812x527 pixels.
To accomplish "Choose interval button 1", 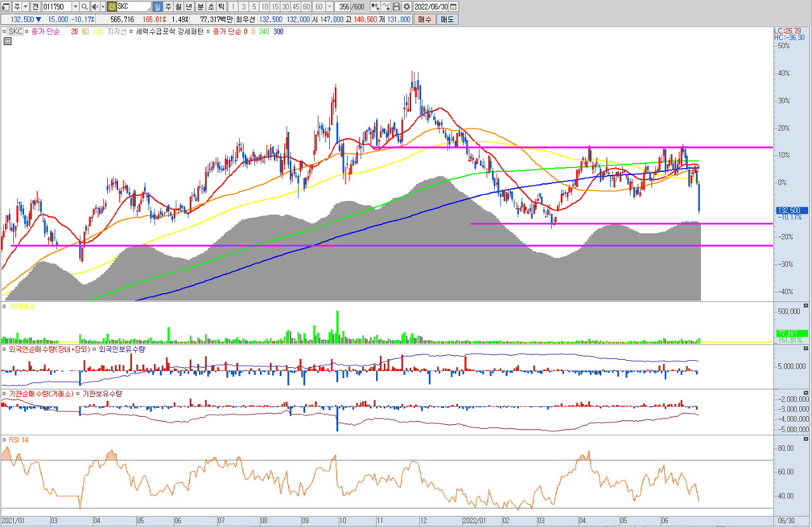I will (x=233, y=7).
